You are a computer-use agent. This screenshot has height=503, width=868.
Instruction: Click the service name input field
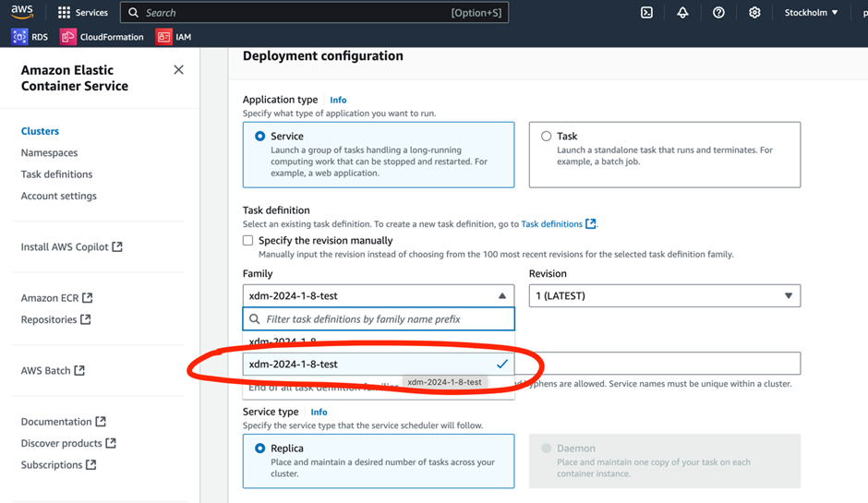pos(657,363)
